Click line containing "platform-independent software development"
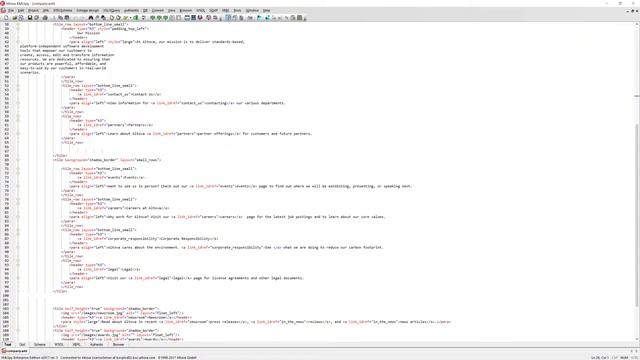Image resolution: width=640 pixels, height=360 pixels. (62, 46)
